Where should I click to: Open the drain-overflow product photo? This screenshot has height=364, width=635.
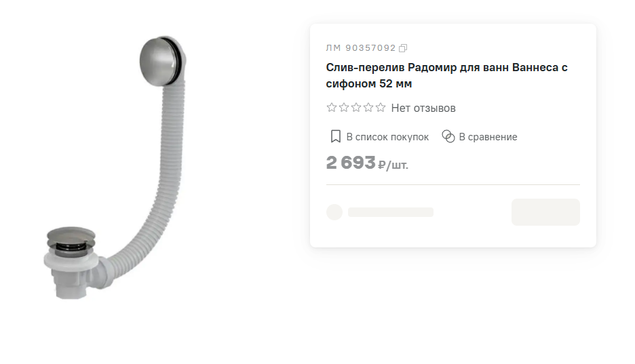coord(115,168)
